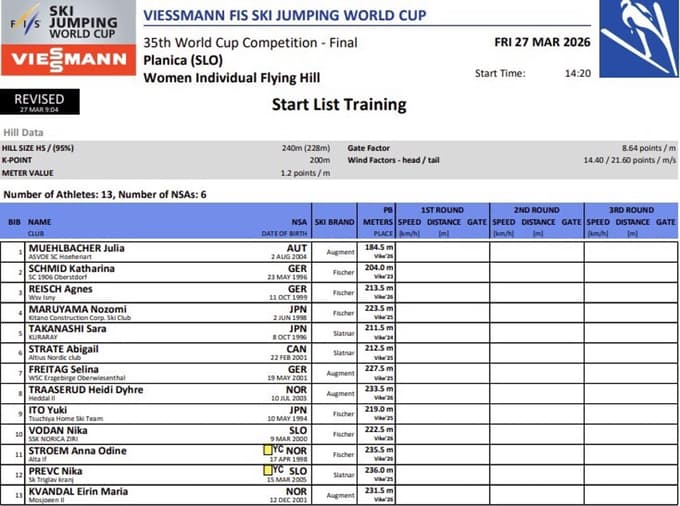
Task: Click the Hill Data section heading
Action: [23, 132]
